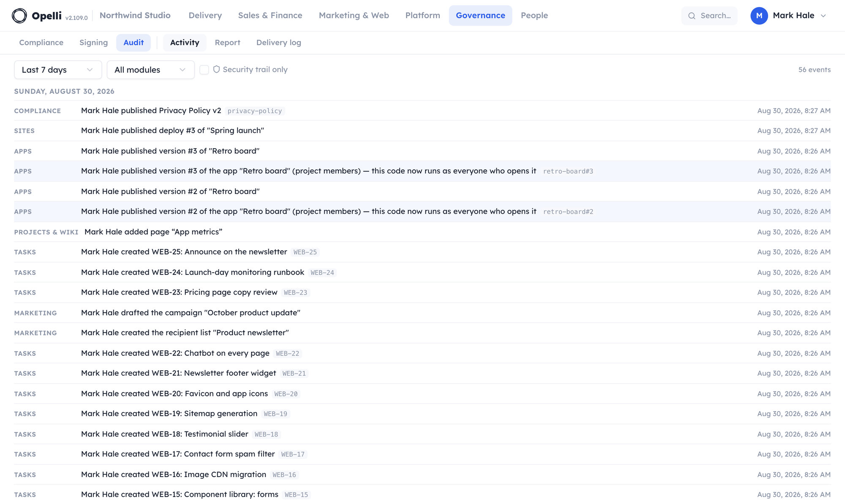Select the 'created the recipient list Product newsletter' event
This screenshot has height=504, width=845.
pos(422,333)
